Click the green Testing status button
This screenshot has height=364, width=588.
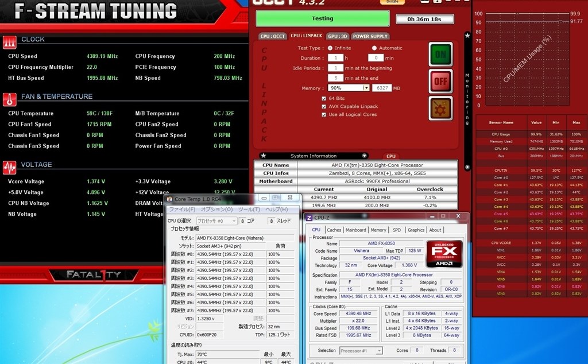coord(323,18)
